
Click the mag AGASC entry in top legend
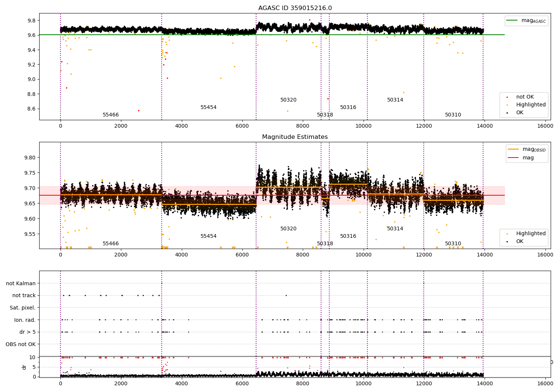[526, 21]
